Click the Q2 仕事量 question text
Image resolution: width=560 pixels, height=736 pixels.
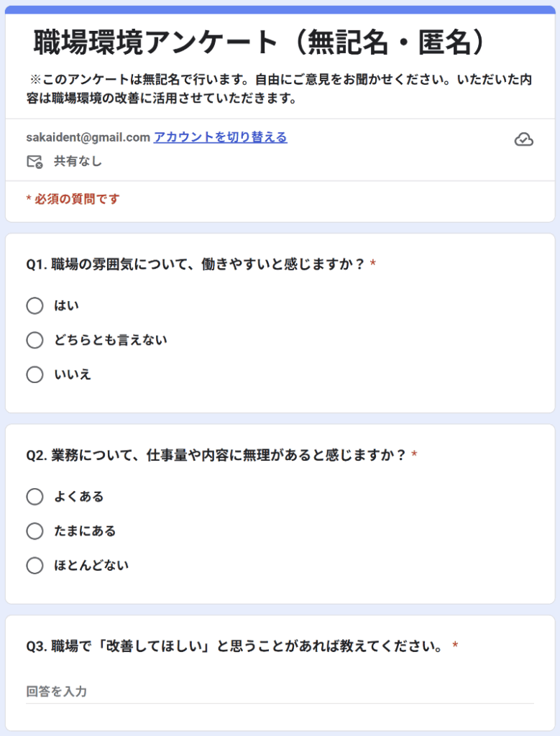(x=216, y=455)
